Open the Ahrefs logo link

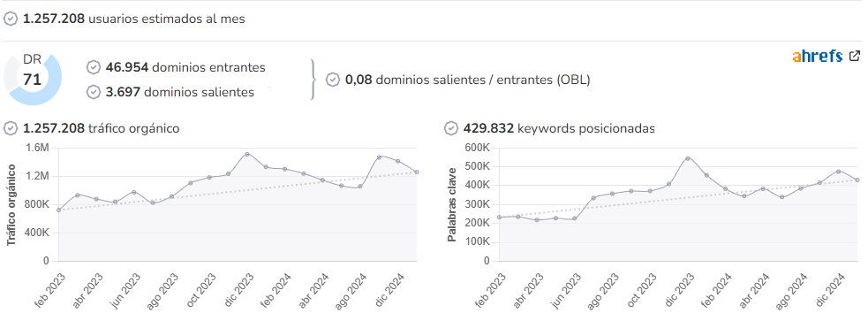pyautogui.click(x=817, y=56)
